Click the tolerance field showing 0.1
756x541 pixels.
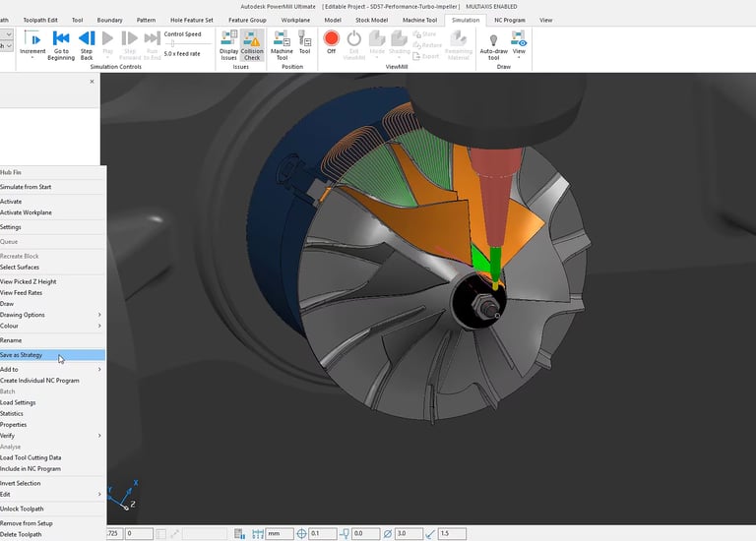[x=323, y=534]
